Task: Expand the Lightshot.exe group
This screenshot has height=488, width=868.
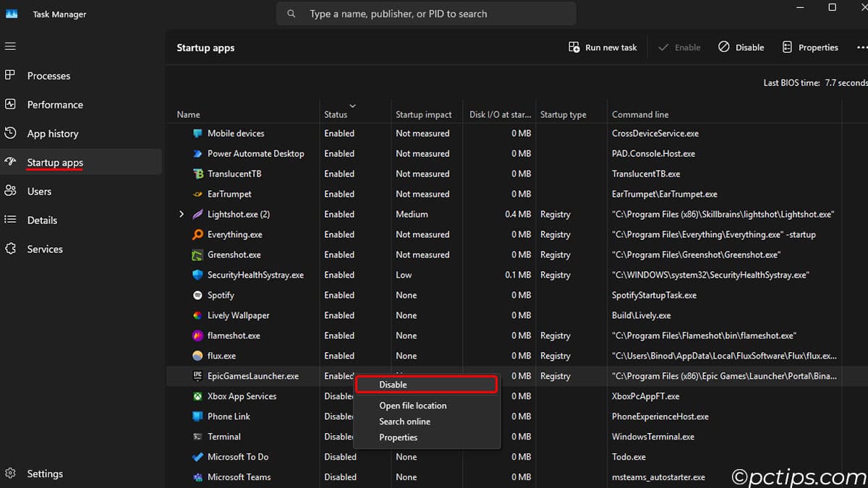Action: 182,214
